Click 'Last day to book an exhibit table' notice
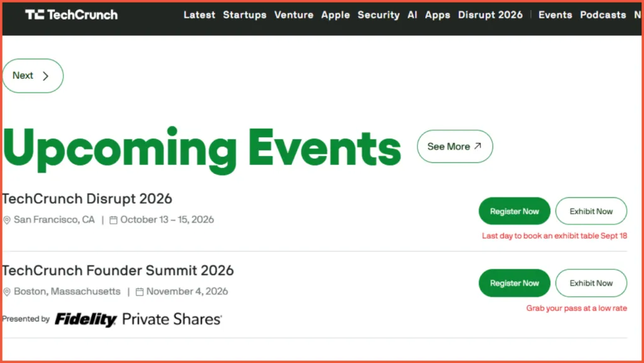The width and height of the screenshot is (644, 363). pyautogui.click(x=555, y=236)
